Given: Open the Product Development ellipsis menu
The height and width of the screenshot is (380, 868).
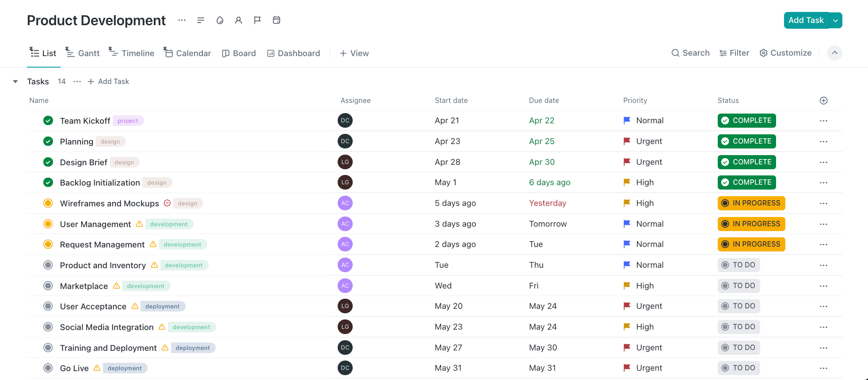Looking at the screenshot, I should [182, 20].
